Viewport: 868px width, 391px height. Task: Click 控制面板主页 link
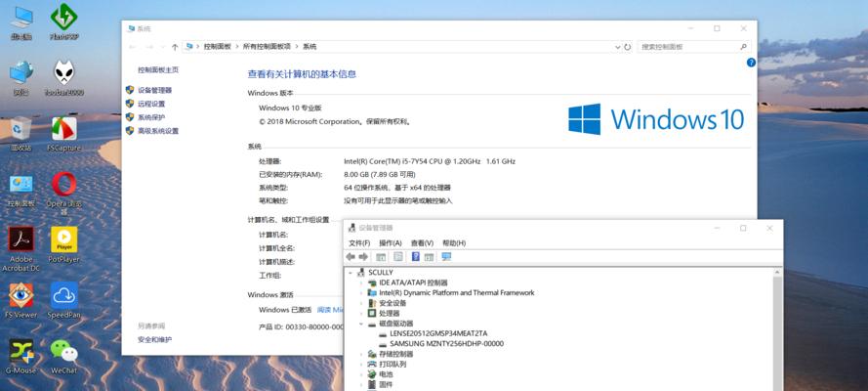click(x=158, y=70)
